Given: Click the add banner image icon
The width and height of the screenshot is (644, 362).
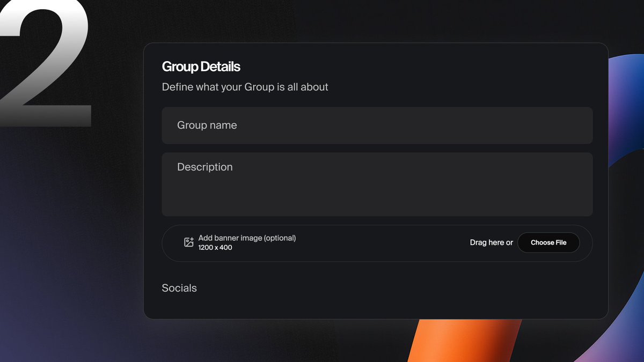Looking at the screenshot, I should [x=188, y=242].
